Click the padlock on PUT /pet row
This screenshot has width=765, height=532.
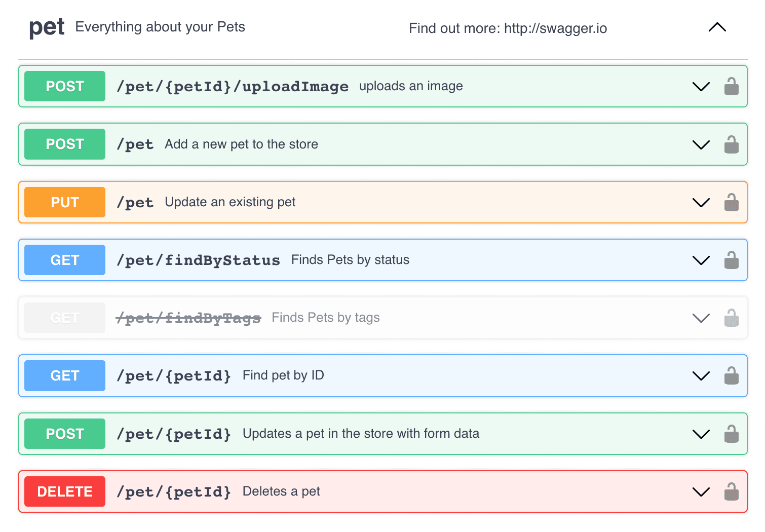pyautogui.click(x=731, y=202)
